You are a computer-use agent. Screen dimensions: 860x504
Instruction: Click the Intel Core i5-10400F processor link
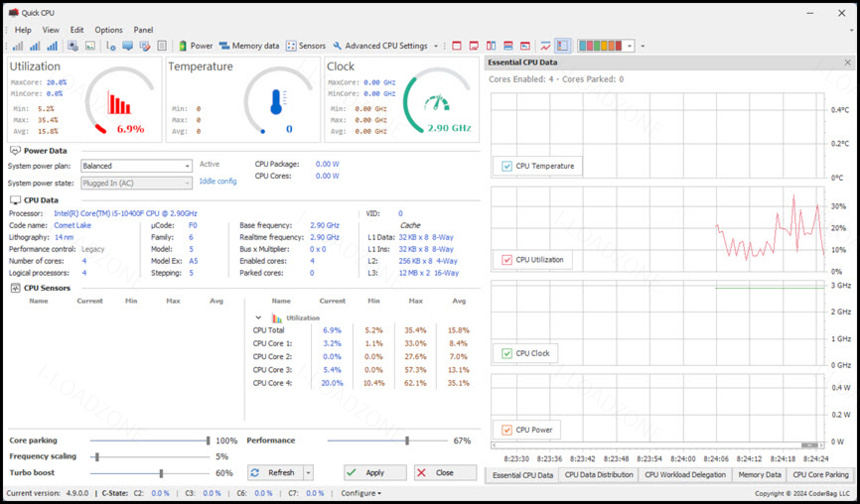coord(126,213)
